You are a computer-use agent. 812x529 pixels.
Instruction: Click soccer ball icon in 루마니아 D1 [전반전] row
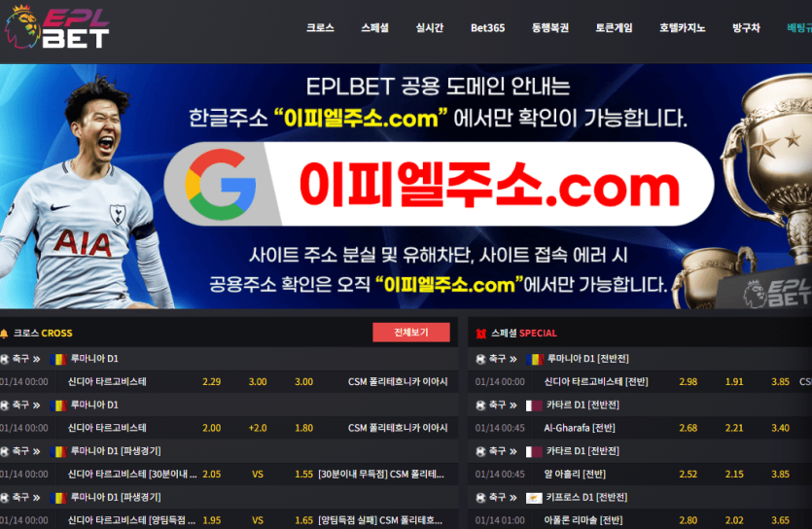[x=480, y=359]
